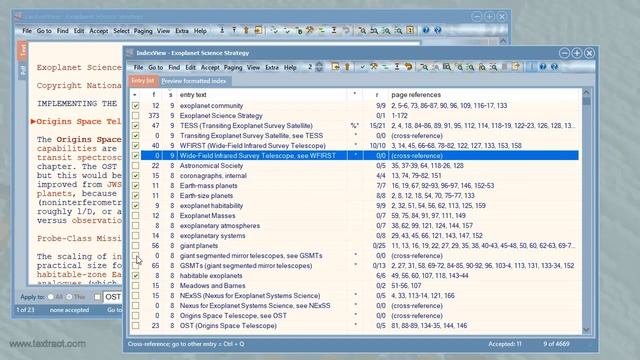Open the Accept menu in IndexView
This screenshot has height=360, width=640.
point(210,67)
